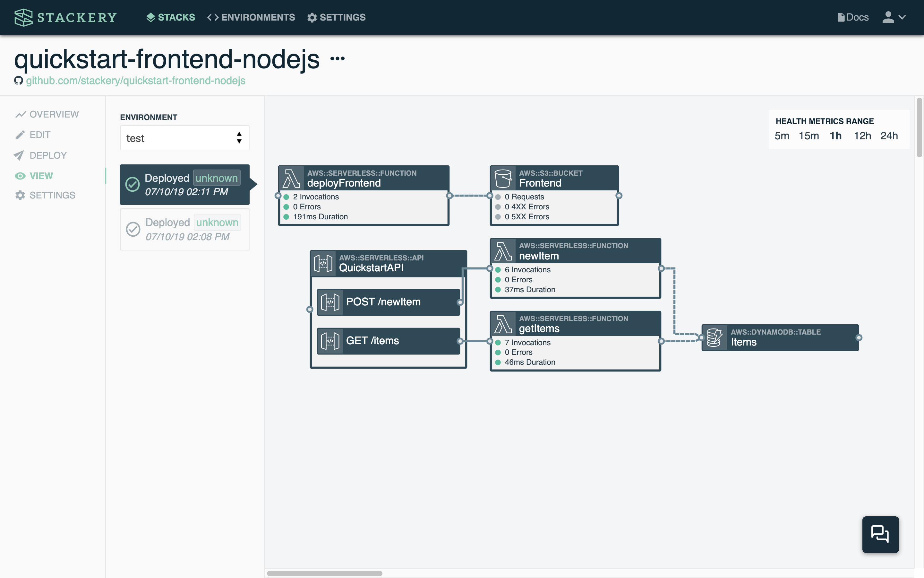Image resolution: width=924 pixels, height=578 pixels.
Task: Select the Items table node title
Action: (x=744, y=342)
